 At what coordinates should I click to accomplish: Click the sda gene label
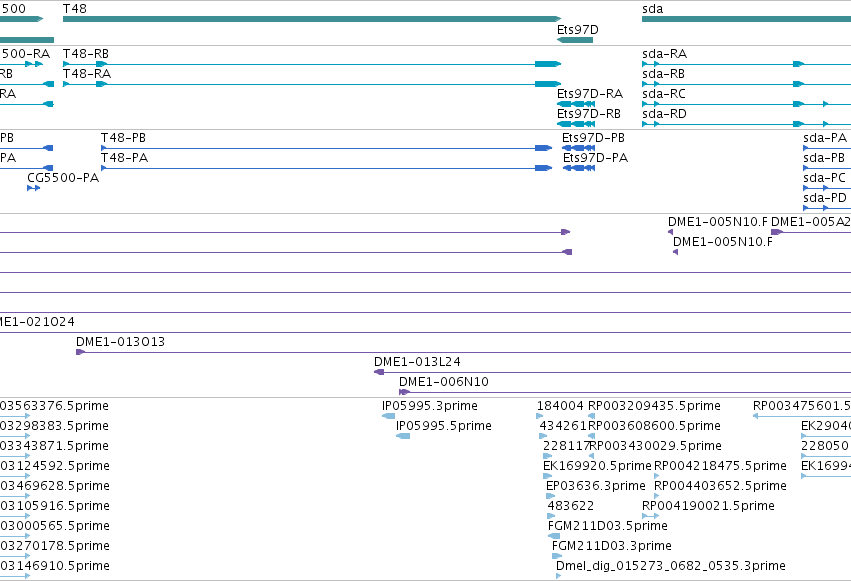point(652,9)
